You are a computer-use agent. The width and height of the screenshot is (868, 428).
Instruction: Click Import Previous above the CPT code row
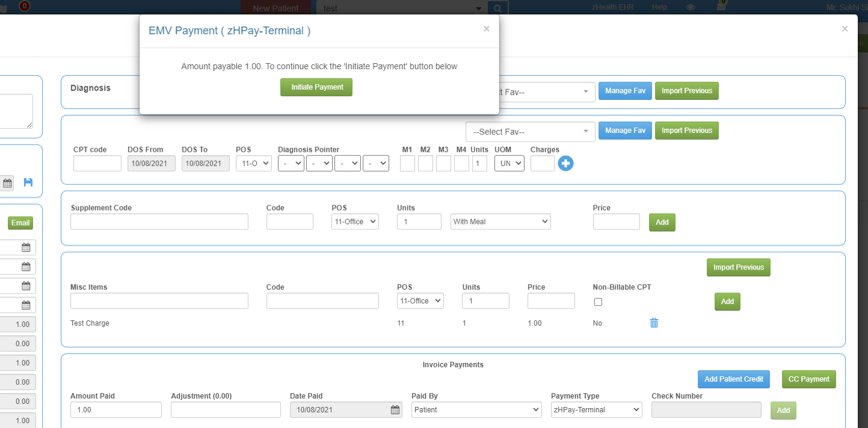(687, 131)
